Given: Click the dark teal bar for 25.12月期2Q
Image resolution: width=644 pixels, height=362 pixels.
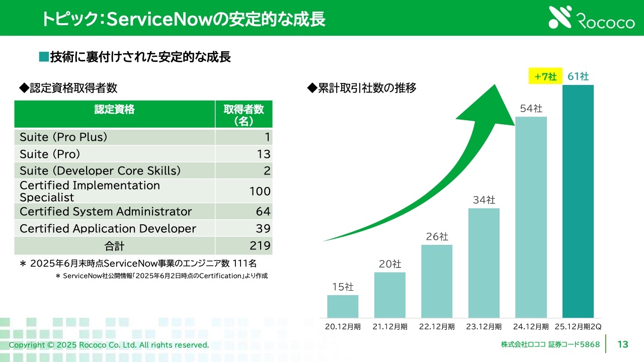Looking at the screenshot, I should click(578, 201).
